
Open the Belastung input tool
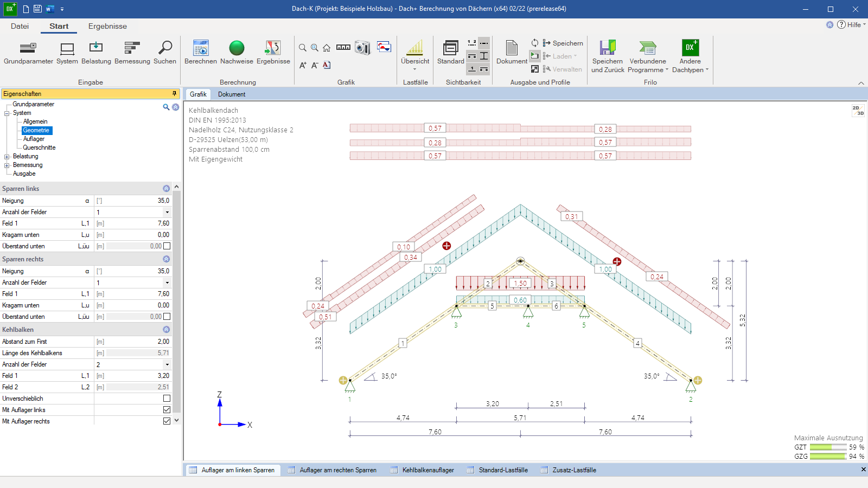tap(96, 53)
